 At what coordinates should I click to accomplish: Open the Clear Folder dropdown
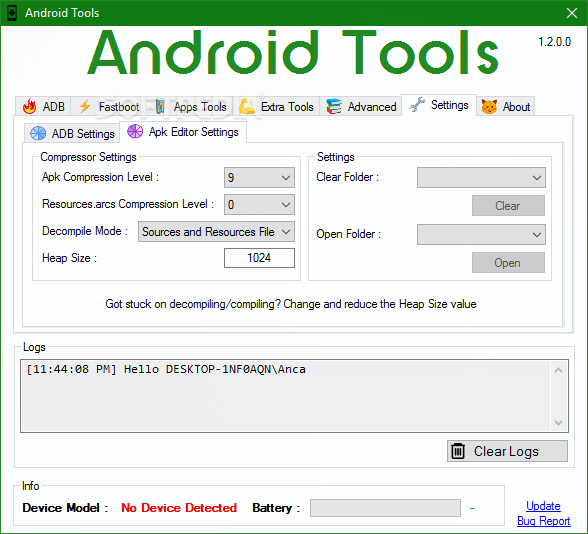tap(481, 177)
